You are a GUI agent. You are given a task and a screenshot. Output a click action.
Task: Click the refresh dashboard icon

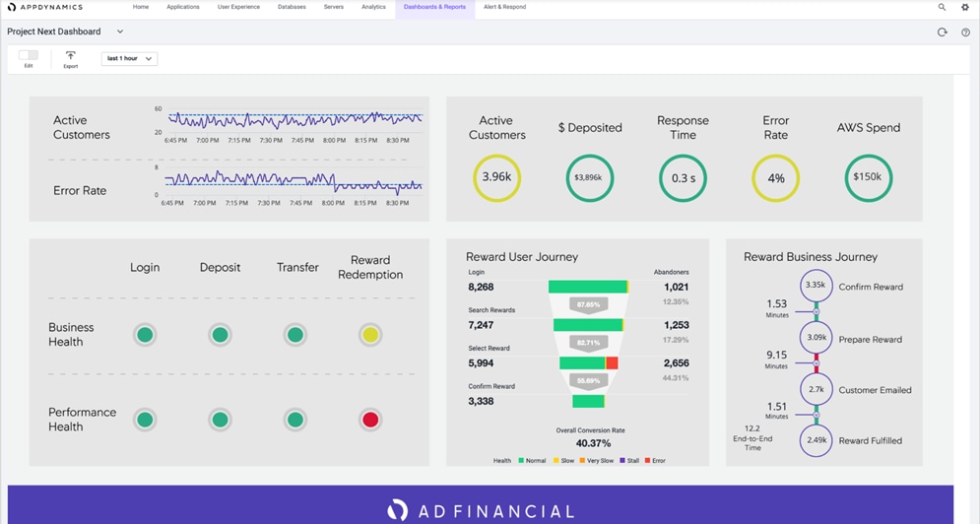(942, 32)
